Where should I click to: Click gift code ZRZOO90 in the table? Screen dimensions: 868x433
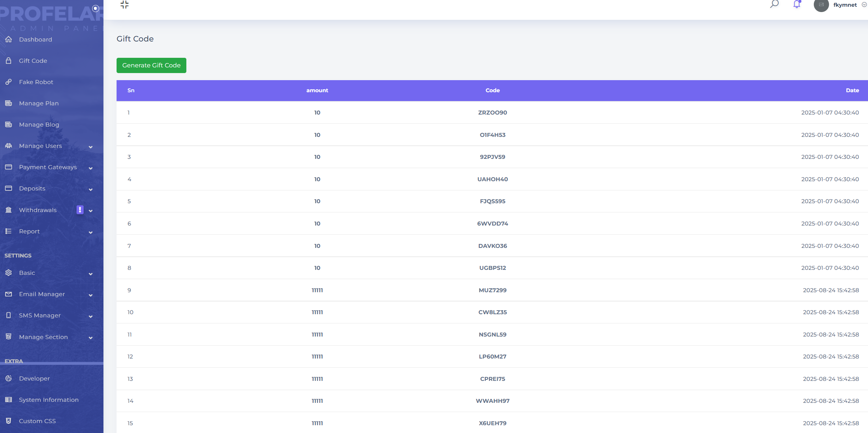pos(492,112)
